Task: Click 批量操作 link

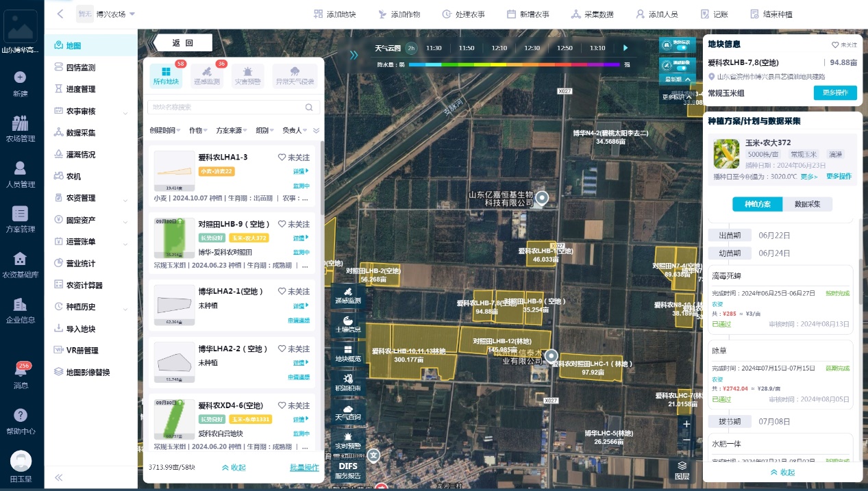Action: (303, 468)
